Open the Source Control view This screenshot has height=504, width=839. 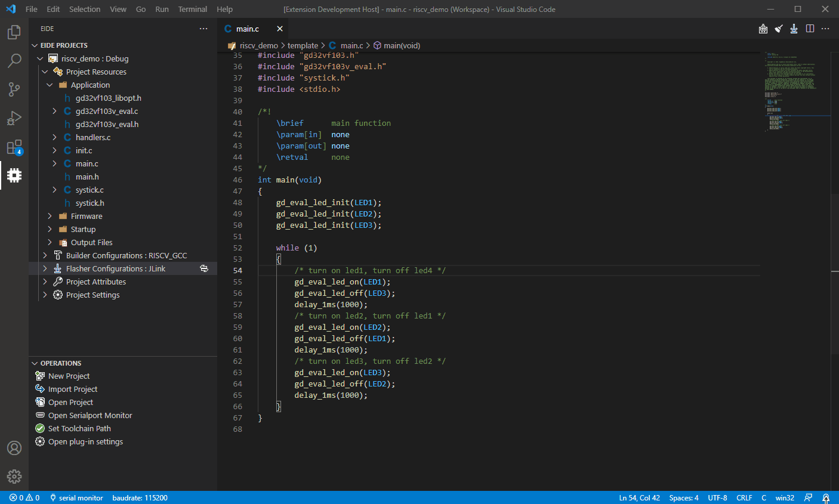tap(14, 89)
